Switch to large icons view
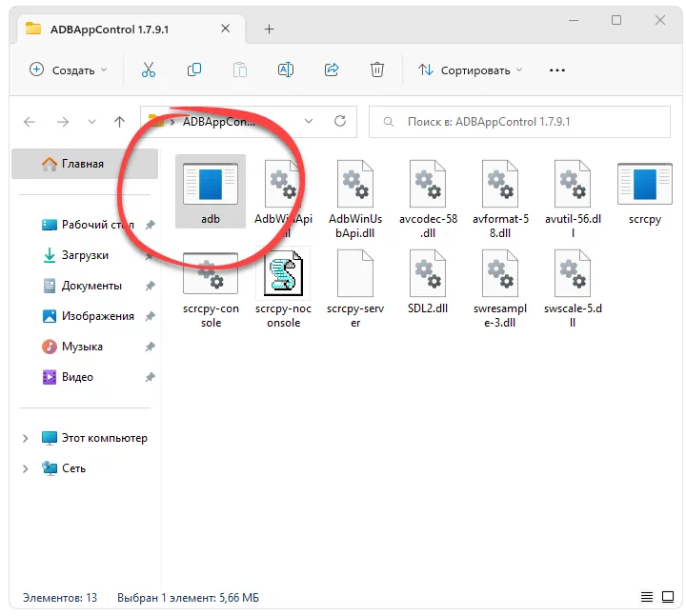686x616 pixels. pos(668,597)
